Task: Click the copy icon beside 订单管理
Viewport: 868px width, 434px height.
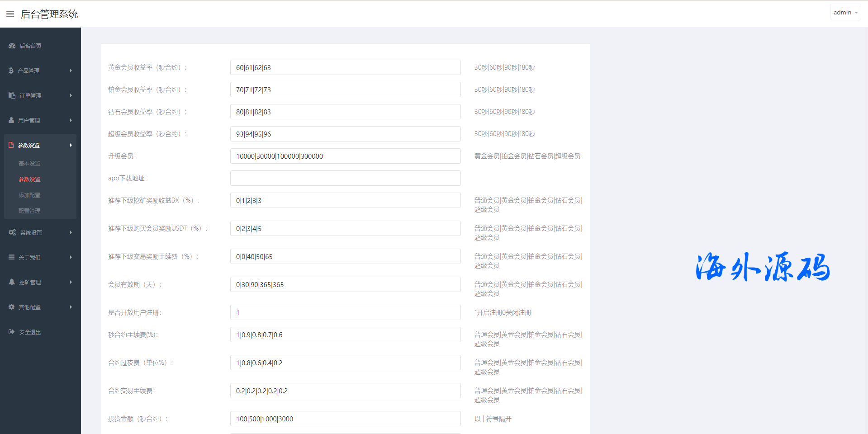Action: coord(12,95)
